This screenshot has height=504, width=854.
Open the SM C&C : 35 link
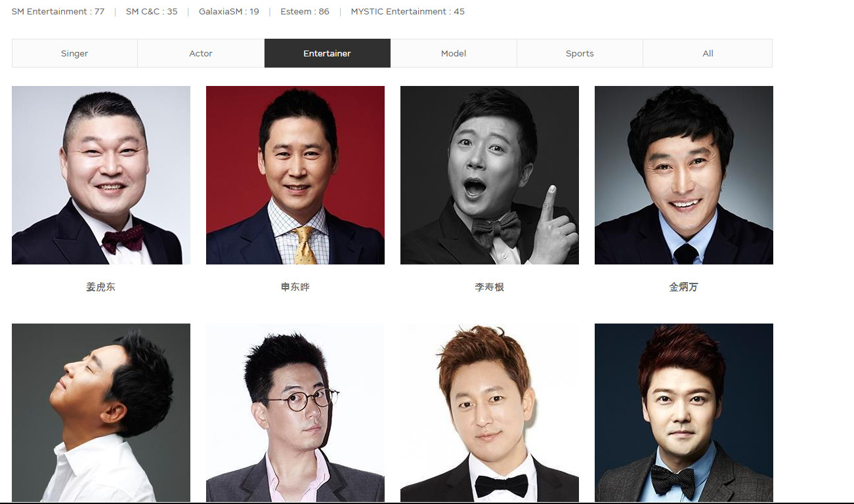[152, 12]
